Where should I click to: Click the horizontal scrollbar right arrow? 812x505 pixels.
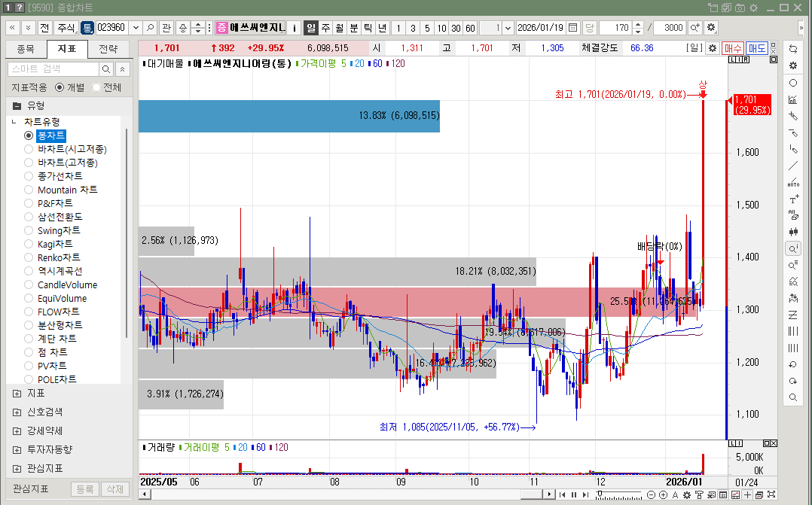point(549,494)
